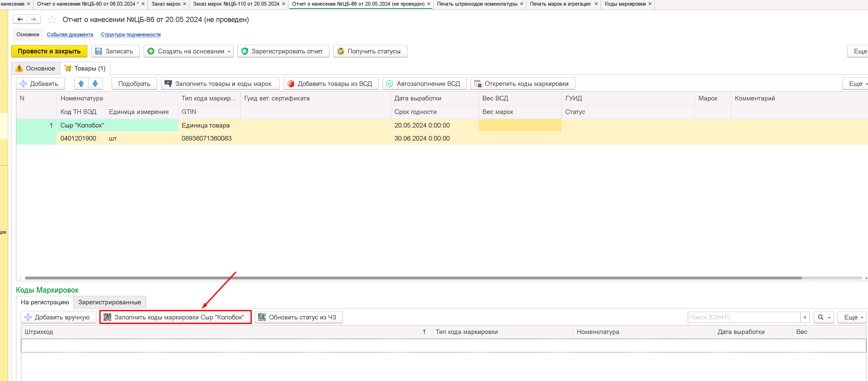
Task: Go forward with the right arrow button
Action: pyautogui.click(x=33, y=19)
